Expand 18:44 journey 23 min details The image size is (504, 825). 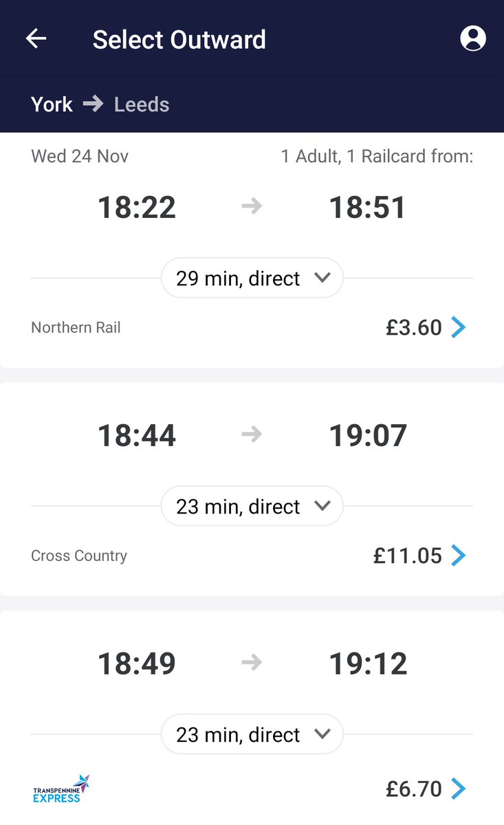click(252, 506)
